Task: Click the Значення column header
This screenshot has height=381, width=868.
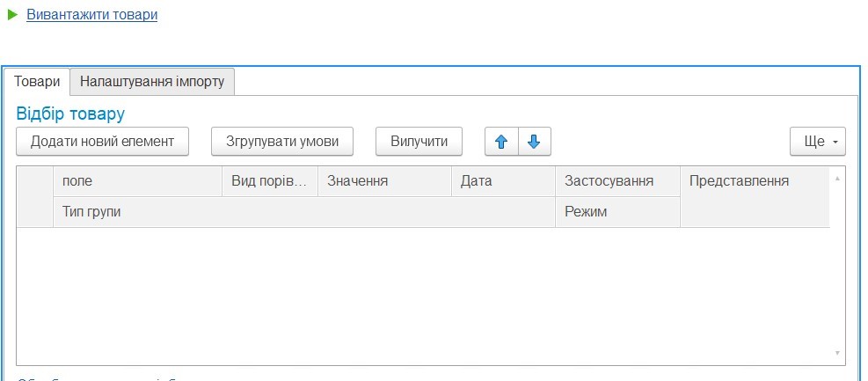Action: (x=384, y=181)
